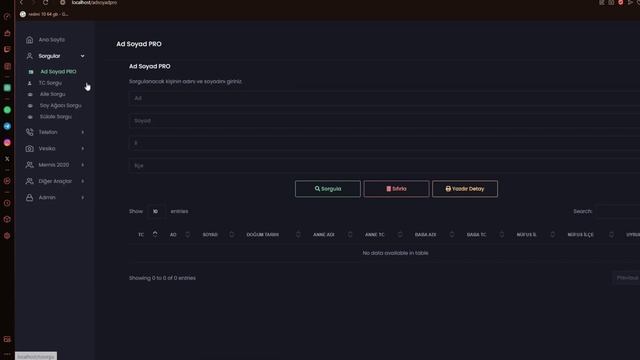
Task: Click the Admin lock icon
Action: point(29,198)
